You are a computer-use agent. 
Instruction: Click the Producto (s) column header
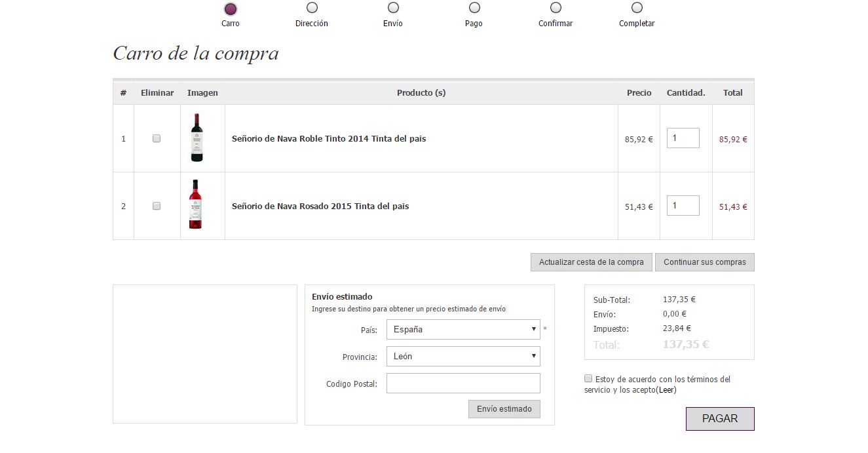tap(421, 93)
